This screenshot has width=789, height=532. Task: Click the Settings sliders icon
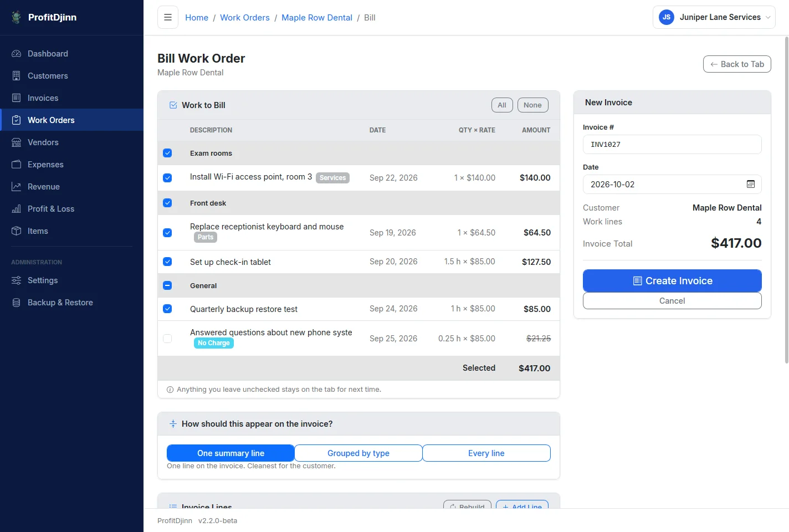pos(17,280)
